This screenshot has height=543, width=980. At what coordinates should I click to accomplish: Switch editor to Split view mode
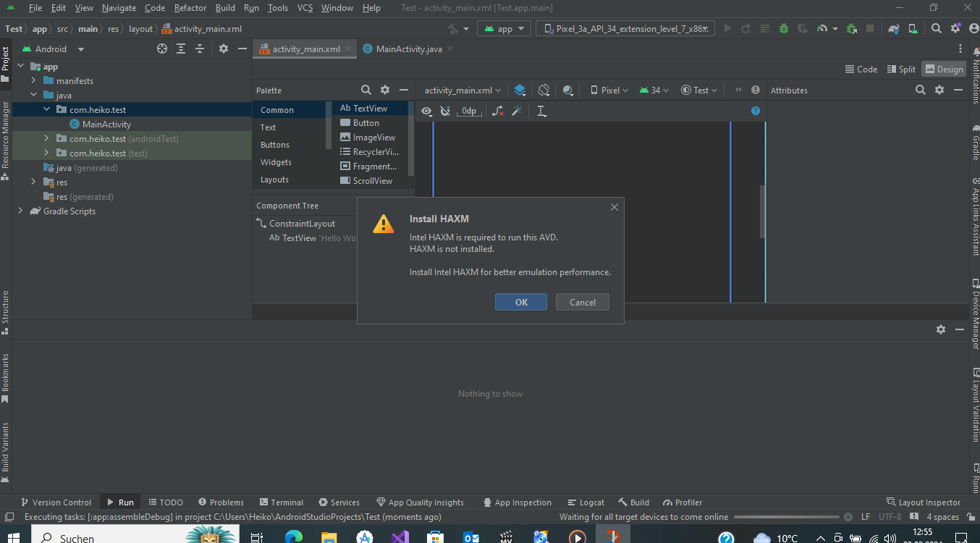[x=901, y=70]
